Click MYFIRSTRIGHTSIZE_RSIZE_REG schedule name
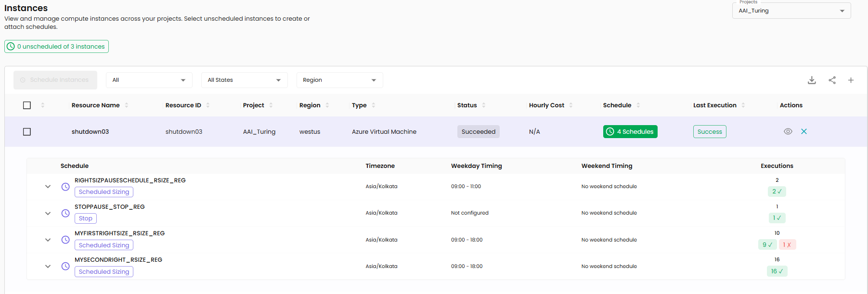Screen dimensions: 868x294 (120, 233)
